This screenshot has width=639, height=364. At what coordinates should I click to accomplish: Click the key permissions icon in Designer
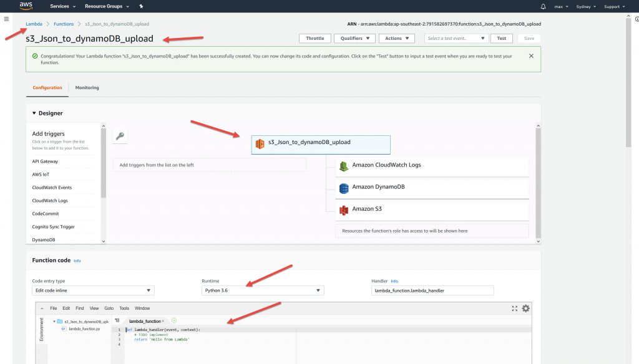pyautogui.click(x=120, y=136)
